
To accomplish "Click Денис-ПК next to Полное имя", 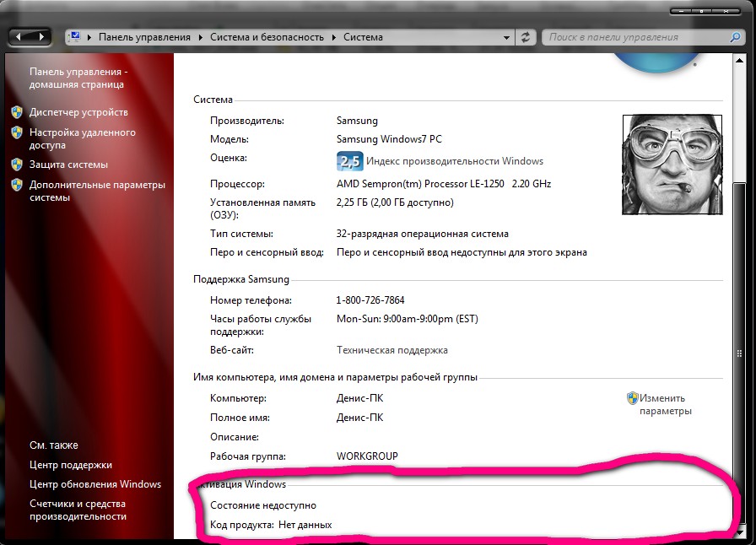I will coord(359,418).
